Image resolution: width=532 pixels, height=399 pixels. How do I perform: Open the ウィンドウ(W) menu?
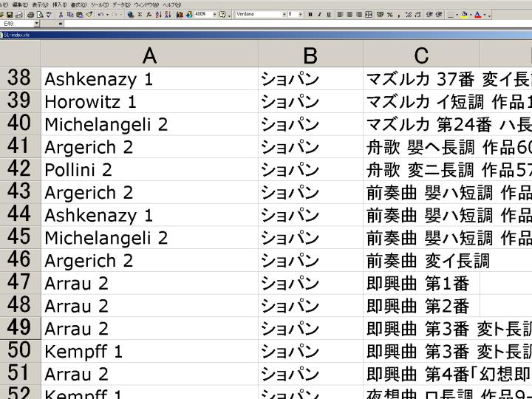point(146,4)
